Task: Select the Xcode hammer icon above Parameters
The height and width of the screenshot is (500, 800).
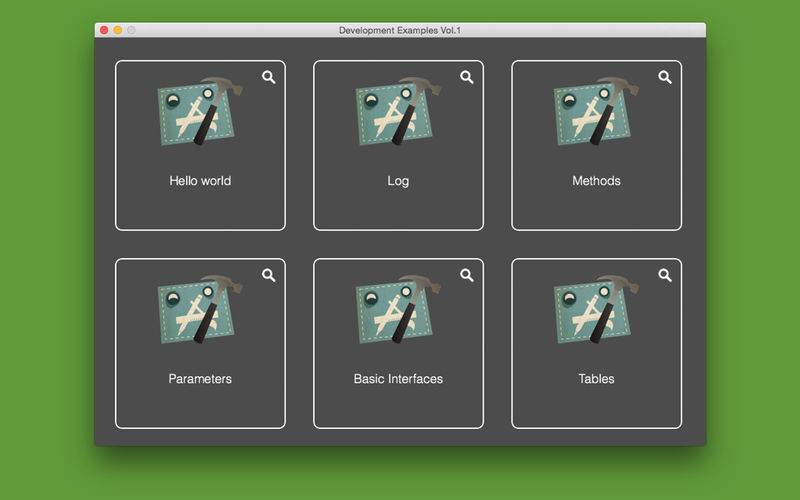Action: click(200, 310)
